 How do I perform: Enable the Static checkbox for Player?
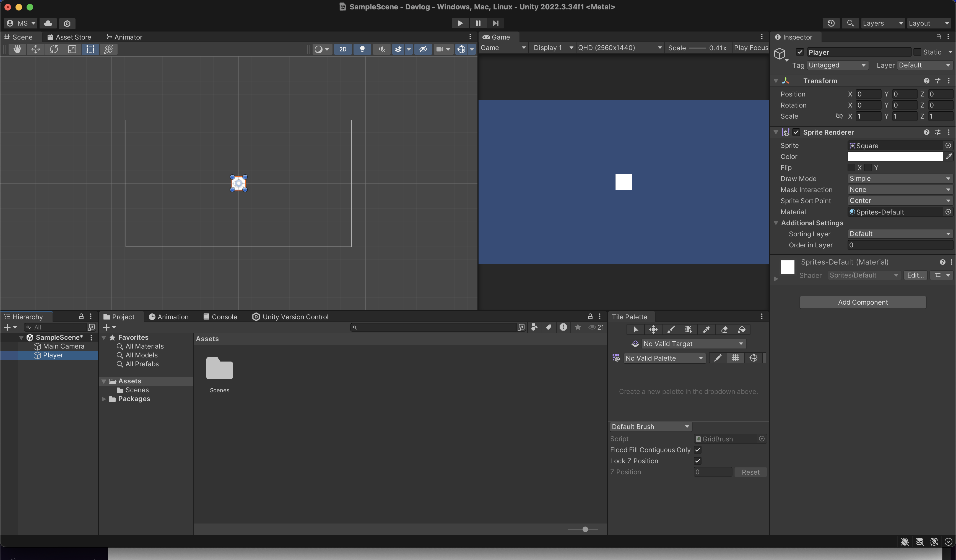coord(917,52)
